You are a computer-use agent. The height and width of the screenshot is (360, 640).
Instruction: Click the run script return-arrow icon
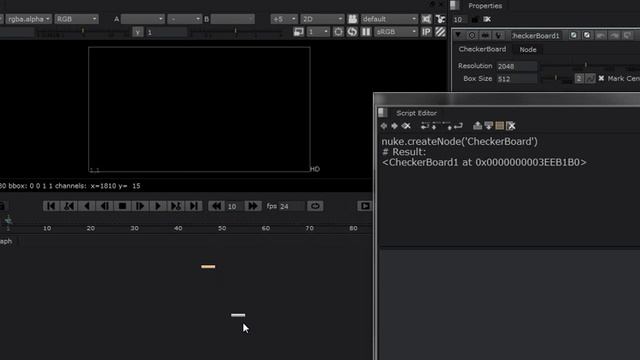pos(458,126)
